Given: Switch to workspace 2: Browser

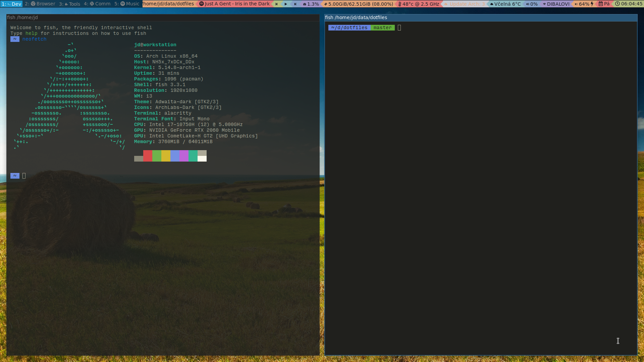Looking at the screenshot, I should [40, 4].
